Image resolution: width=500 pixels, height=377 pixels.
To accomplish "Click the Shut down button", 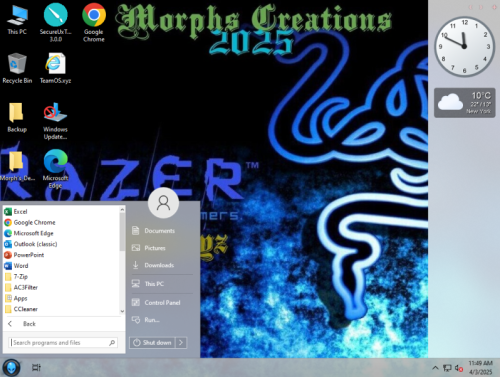I will (152, 342).
